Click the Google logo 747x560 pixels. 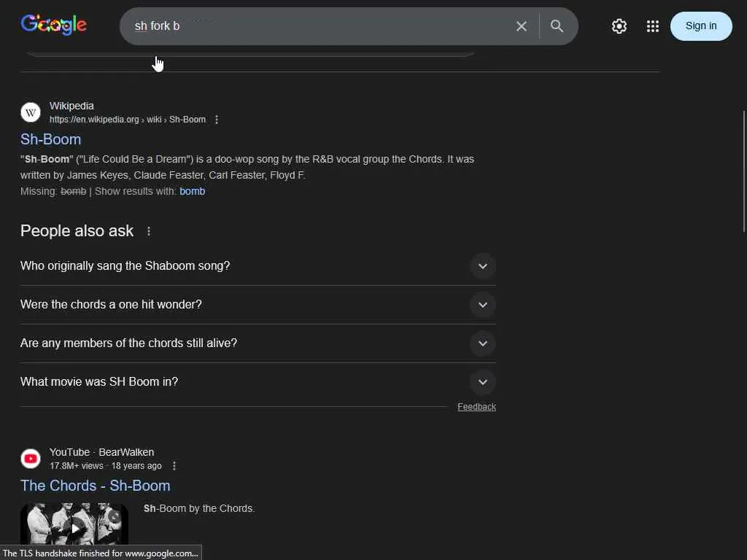click(x=54, y=26)
